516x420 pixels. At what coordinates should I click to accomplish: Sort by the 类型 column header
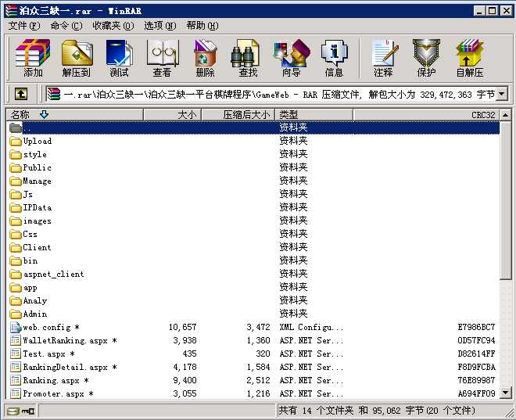tap(314, 114)
